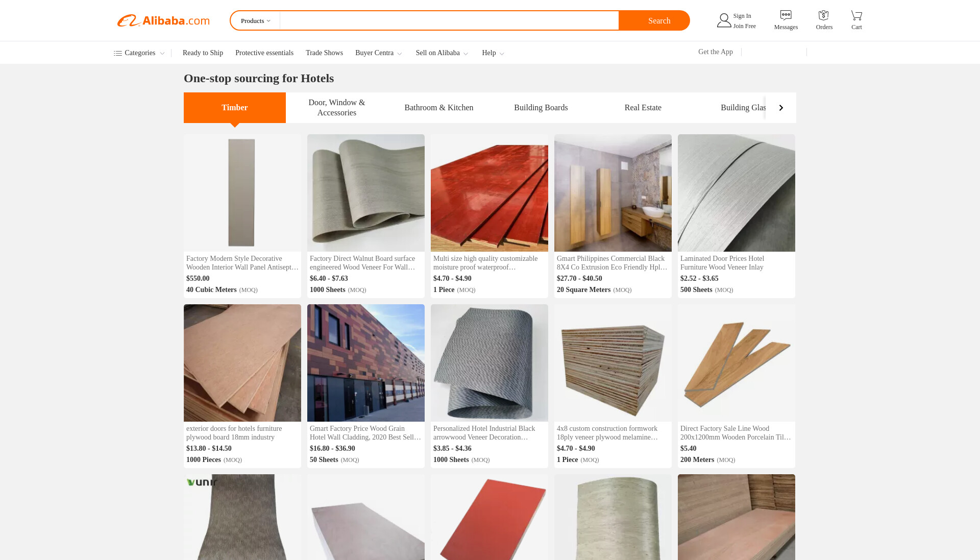The width and height of the screenshot is (980, 560).
Task: Open the Sign In user icon
Action: click(x=724, y=20)
